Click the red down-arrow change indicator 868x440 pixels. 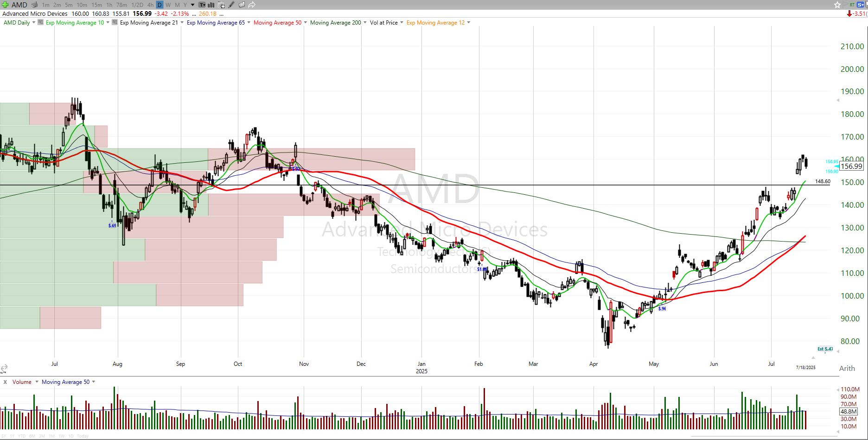849,13
